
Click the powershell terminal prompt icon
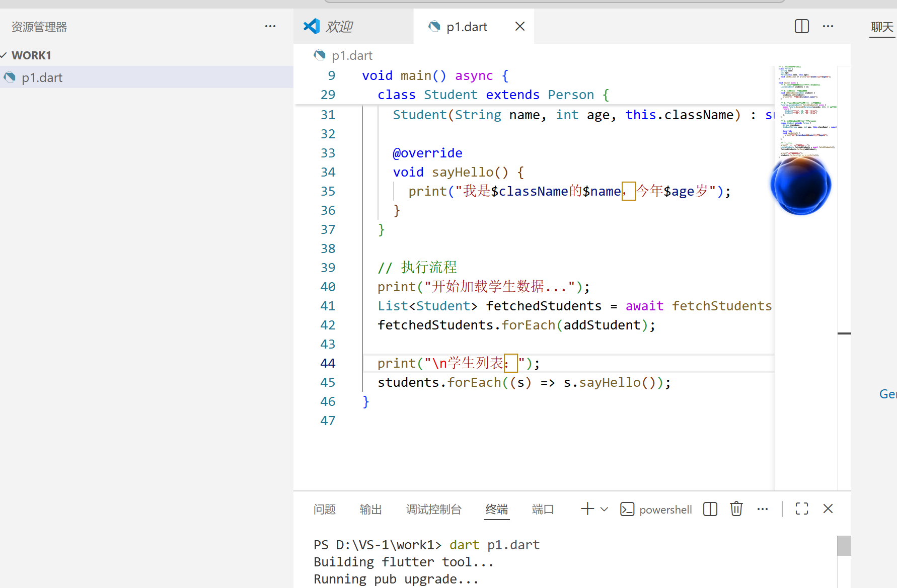pos(627,509)
